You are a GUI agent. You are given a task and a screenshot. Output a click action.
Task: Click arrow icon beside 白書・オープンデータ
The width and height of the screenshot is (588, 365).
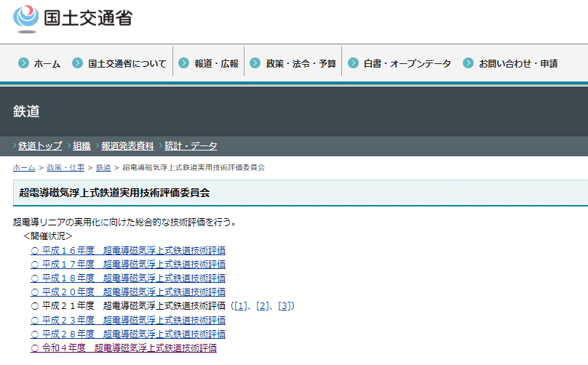point(352,63)
